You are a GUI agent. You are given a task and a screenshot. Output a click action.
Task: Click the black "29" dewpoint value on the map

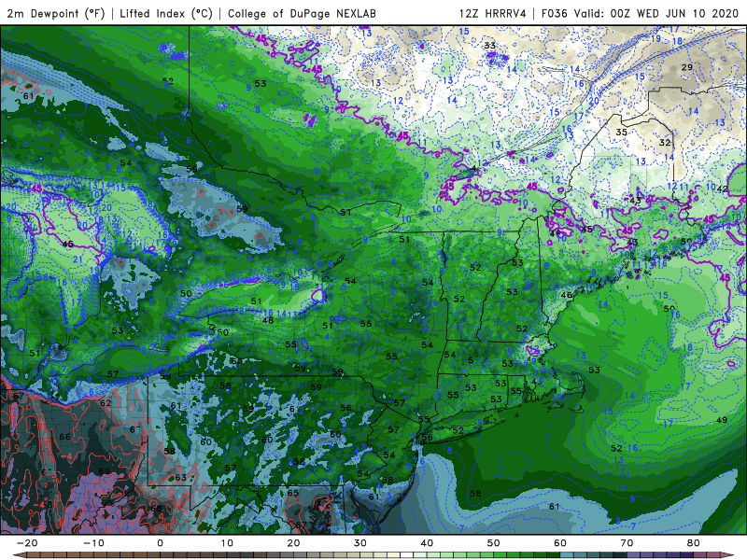(686, 67)
